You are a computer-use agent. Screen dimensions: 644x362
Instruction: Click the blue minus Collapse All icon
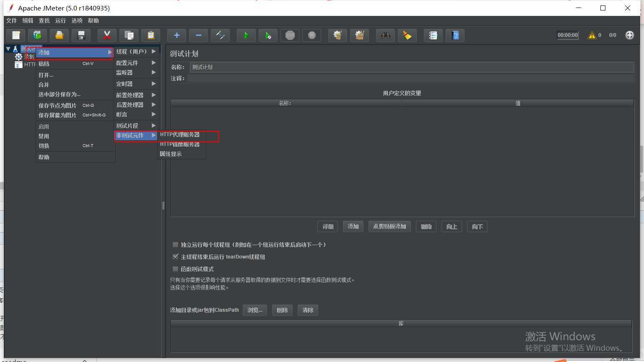click(x=198, y=36)
